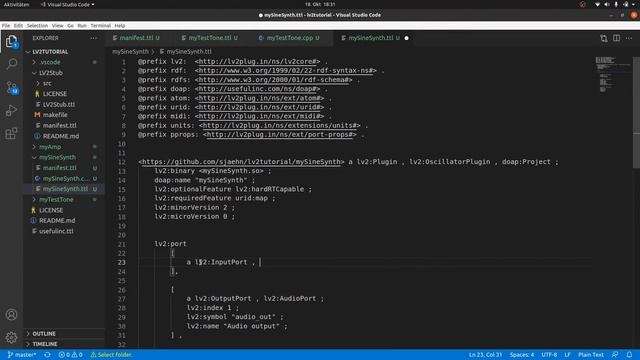
Task: Open the File menu
Action: pyautogui.click(x=6, y=25)
